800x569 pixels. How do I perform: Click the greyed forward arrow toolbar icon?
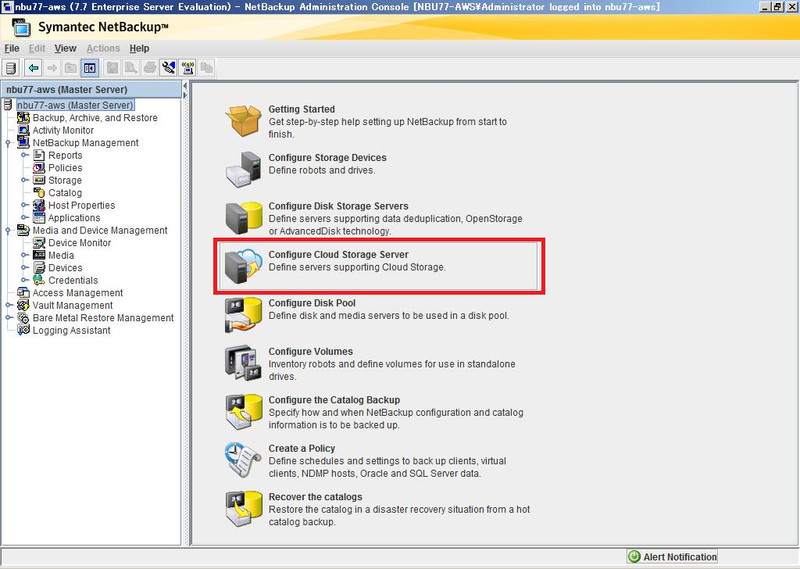click(52, 68)
